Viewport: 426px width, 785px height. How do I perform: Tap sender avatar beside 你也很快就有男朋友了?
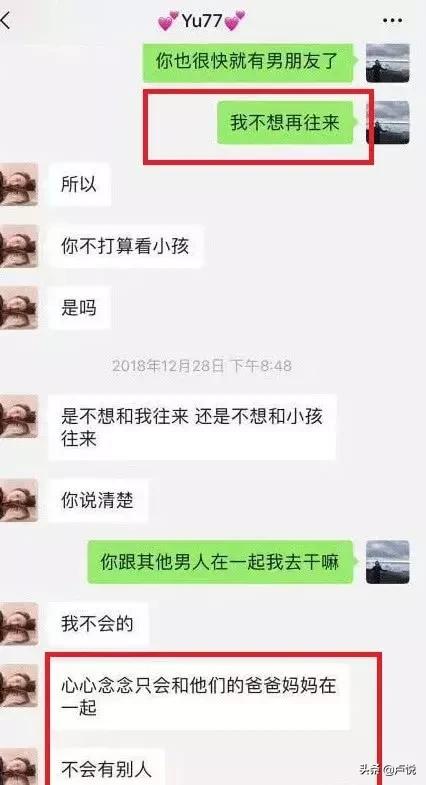[387, 63]
